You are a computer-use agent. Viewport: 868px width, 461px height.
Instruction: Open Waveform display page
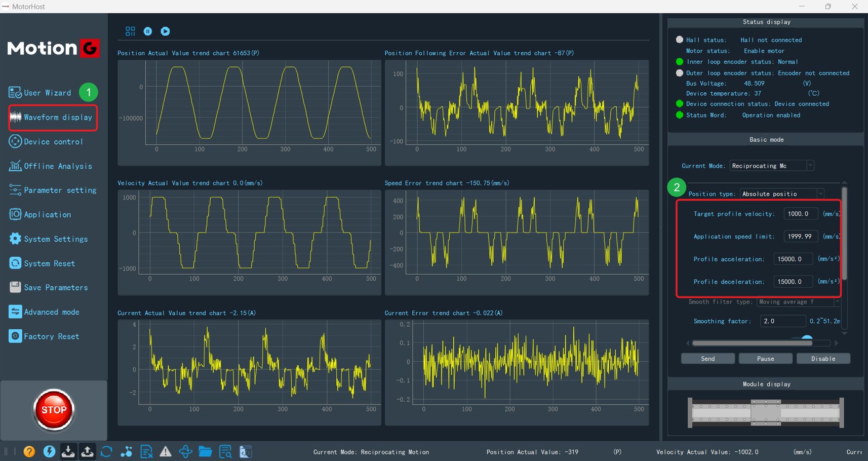pyautogui.click(x=53, y=118)
